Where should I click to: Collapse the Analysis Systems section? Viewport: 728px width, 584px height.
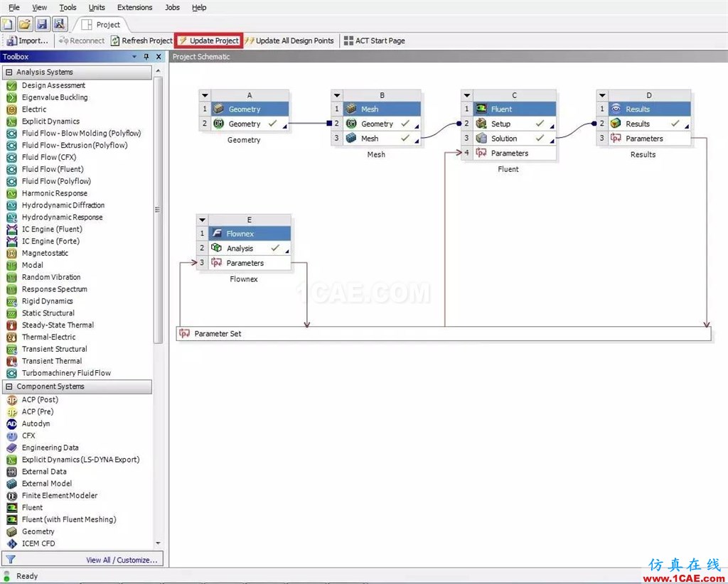click(x=9, y=72)
